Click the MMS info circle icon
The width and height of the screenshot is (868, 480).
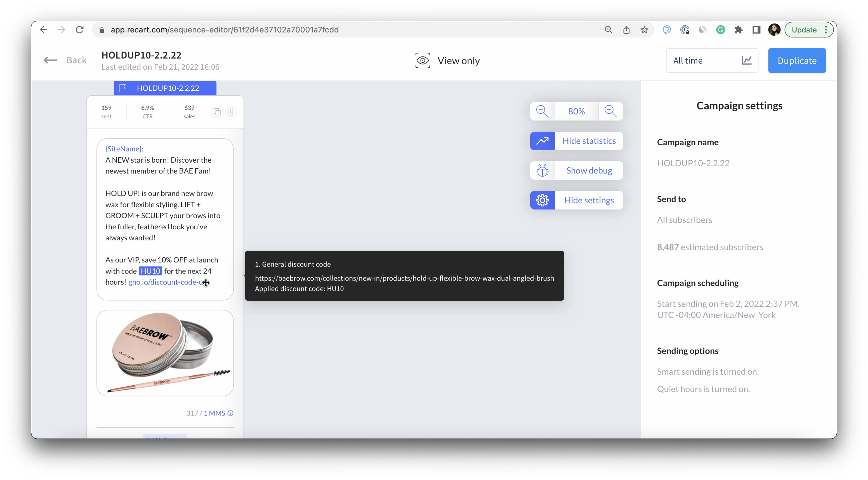click(230, 413)
